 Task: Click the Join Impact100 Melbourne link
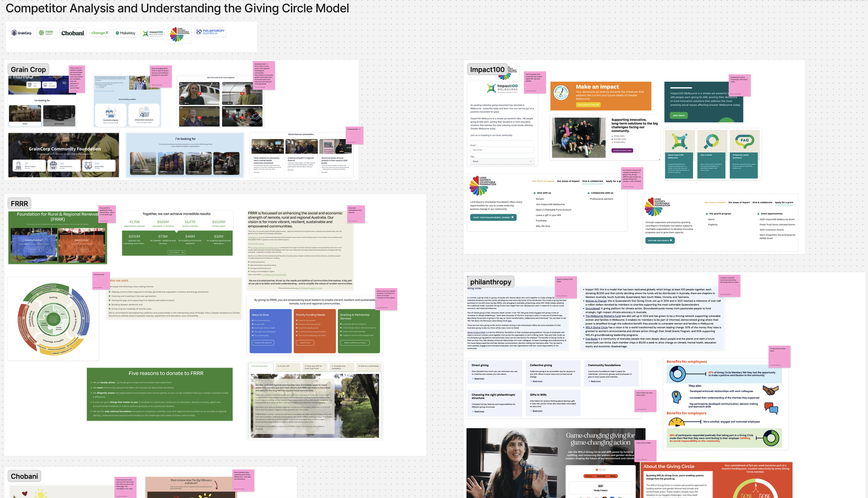(550, 204)
